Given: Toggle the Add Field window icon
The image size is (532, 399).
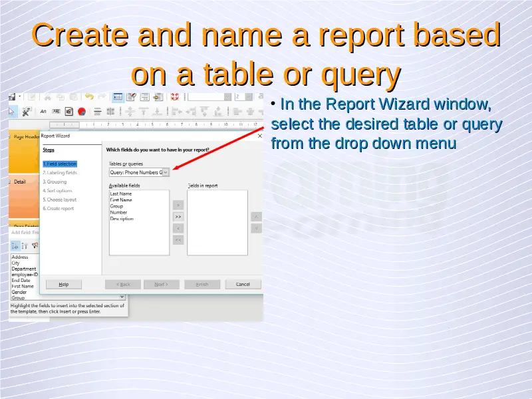Looking at the screenshot, I should click(118, 97).
